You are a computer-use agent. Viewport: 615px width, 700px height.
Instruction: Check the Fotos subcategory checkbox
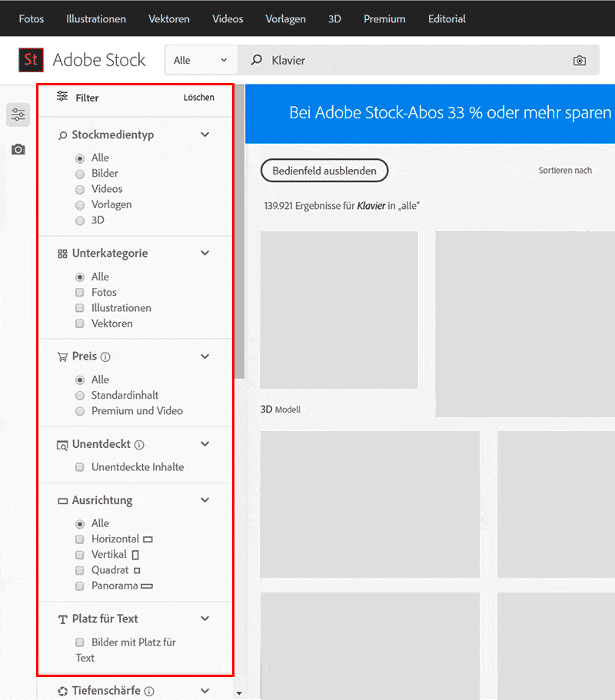click(80, 293)
